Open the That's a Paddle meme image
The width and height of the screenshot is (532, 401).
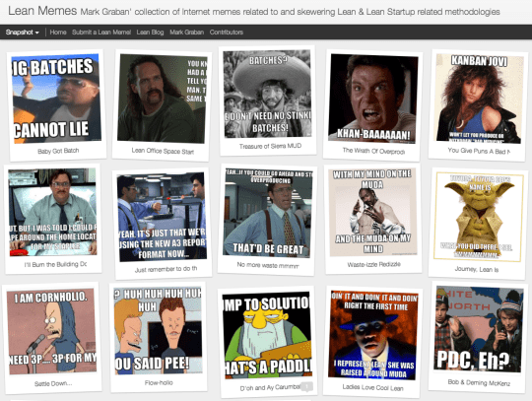click(x=267, y=336)
